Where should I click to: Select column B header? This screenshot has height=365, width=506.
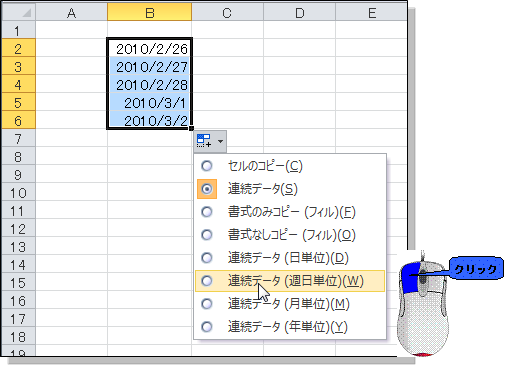coord(150,12)
